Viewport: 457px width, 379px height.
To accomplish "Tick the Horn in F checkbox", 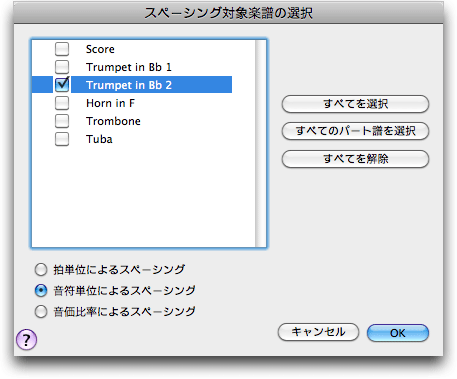I will click(62, 103).
